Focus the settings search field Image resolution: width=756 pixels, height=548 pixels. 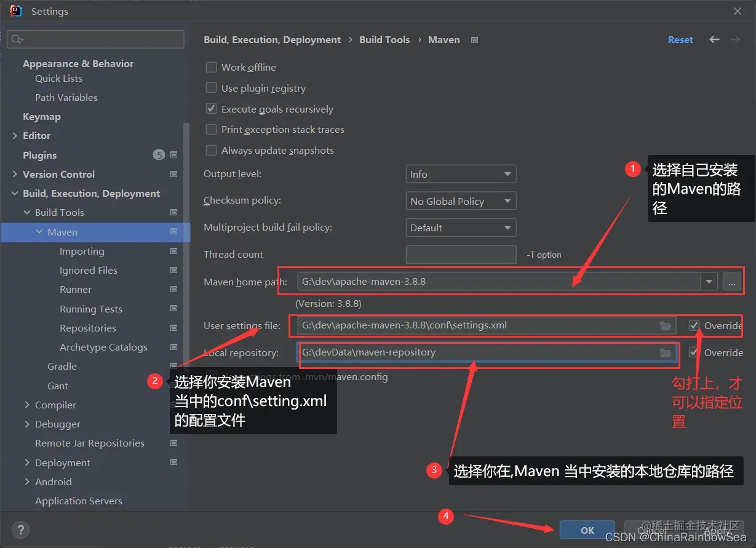[x=95, y=39]
